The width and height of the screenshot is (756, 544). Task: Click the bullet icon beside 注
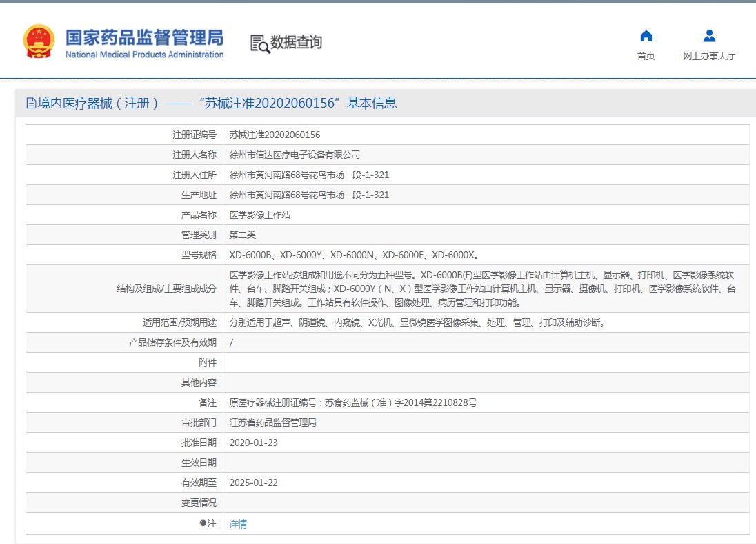coord(203,523)
